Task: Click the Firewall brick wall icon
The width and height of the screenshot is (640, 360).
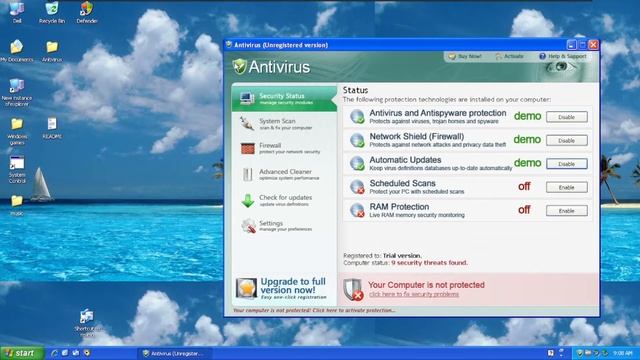Action: 247,148
